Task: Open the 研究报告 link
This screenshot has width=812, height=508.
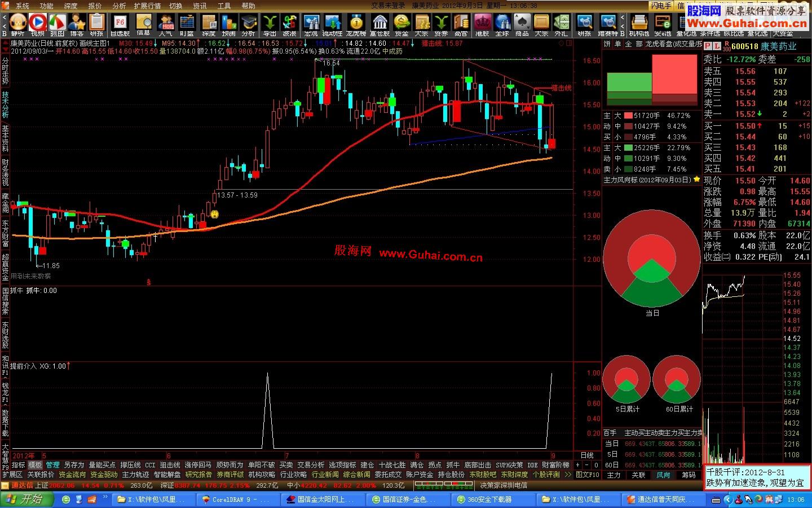Action: (198, 475)
